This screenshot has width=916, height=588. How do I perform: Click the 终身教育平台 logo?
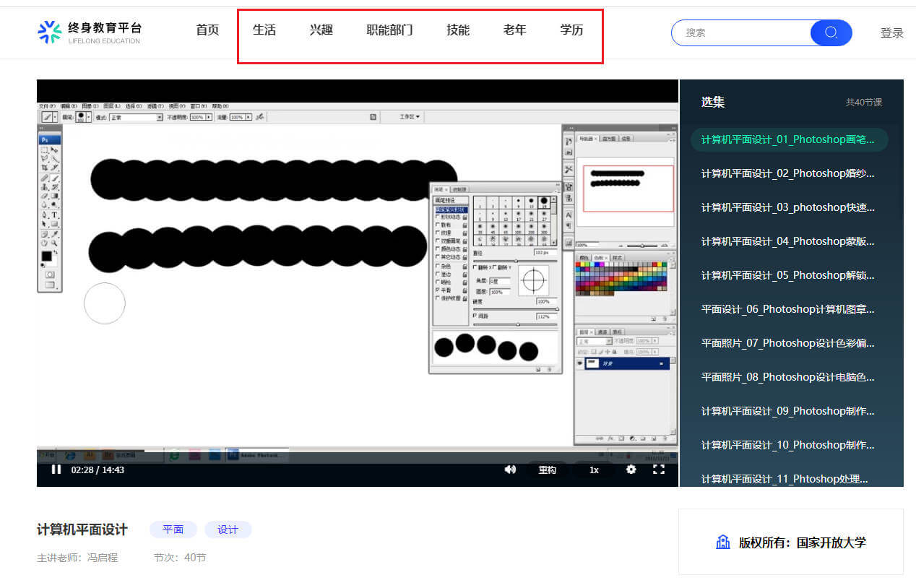click(90, 33)
